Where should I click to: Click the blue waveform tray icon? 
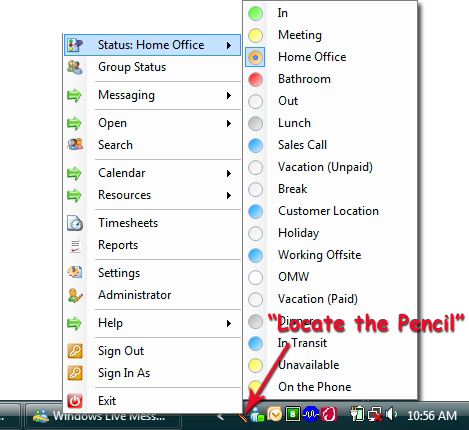(310, 415)
